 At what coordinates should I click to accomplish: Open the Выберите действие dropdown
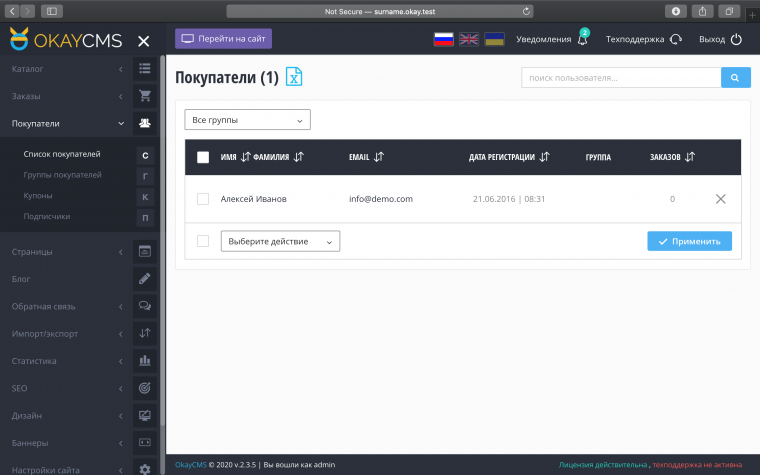pyautogui.click(x=280, y=241)
